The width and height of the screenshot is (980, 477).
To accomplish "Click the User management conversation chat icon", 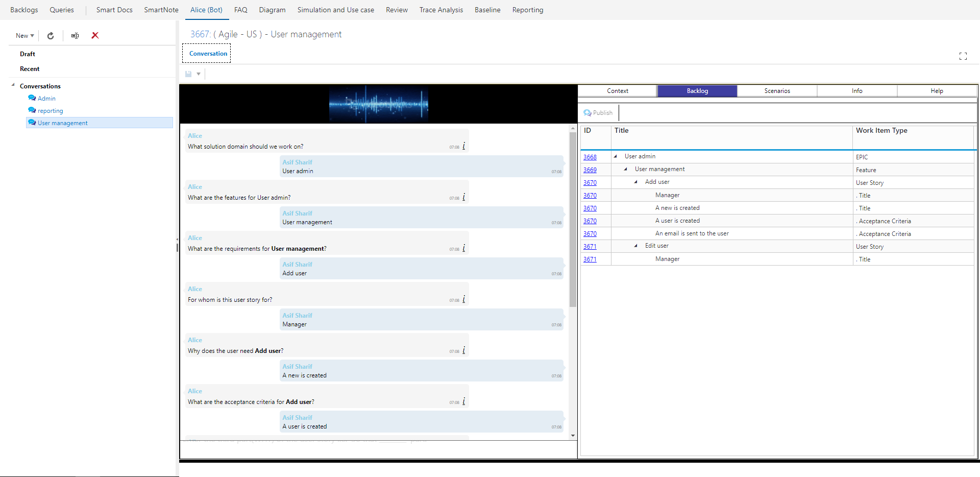I will 32,123.
